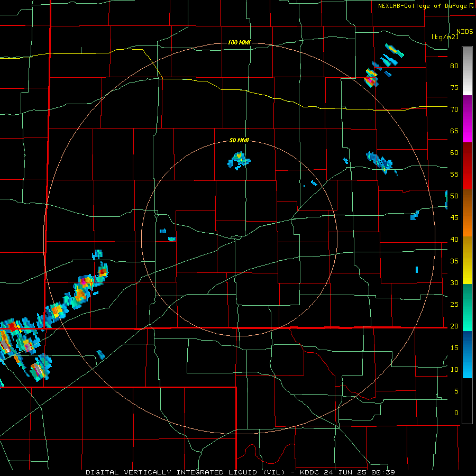Click the 50 NMI range ring label
476x476 pixels.
(239, 140)
